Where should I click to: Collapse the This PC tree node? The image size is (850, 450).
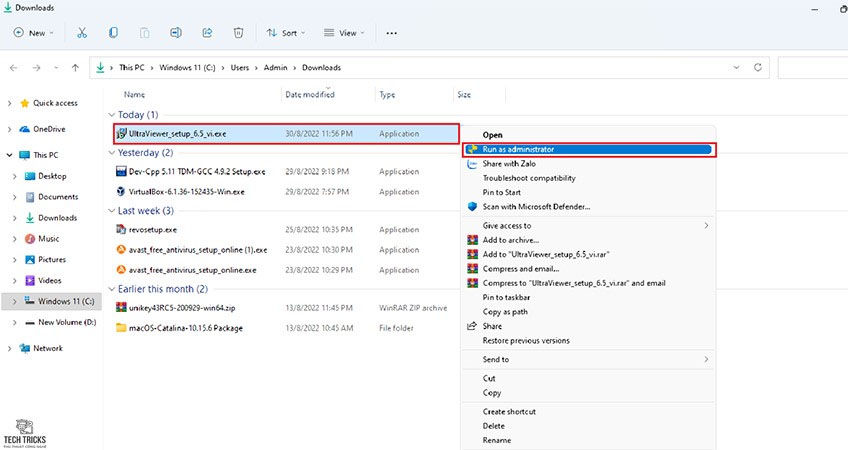click(x=9, y=155)
